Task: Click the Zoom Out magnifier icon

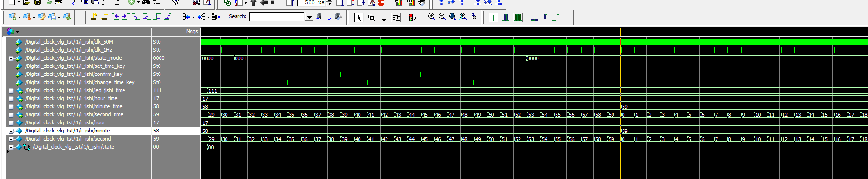Action: click(x=442, y=17)
